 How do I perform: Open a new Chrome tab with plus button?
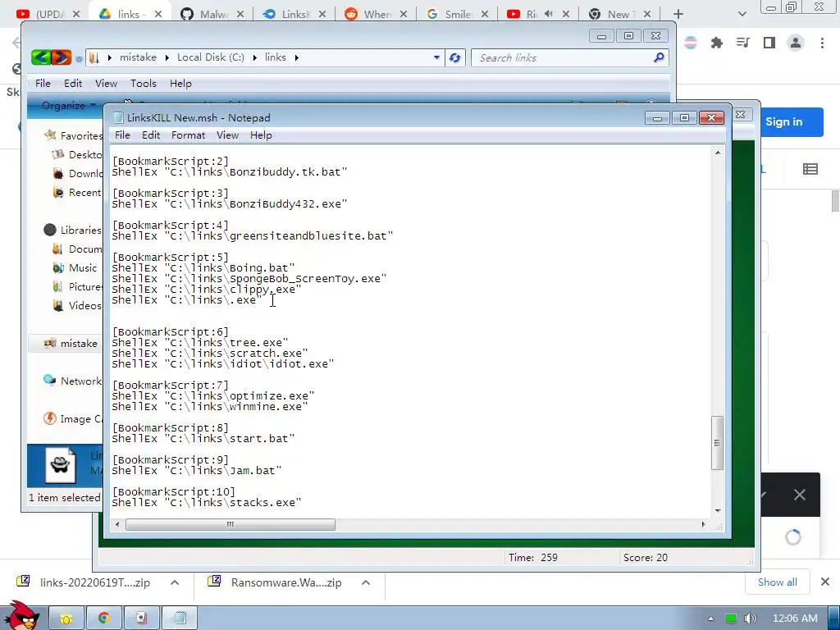(678, 14)
